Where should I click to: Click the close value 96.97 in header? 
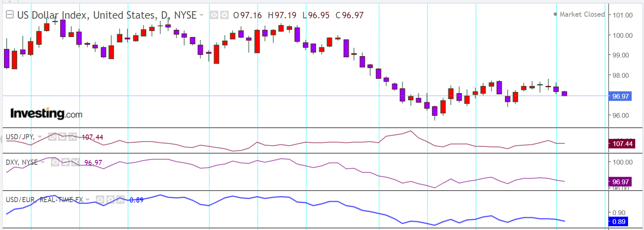point(353,15)
